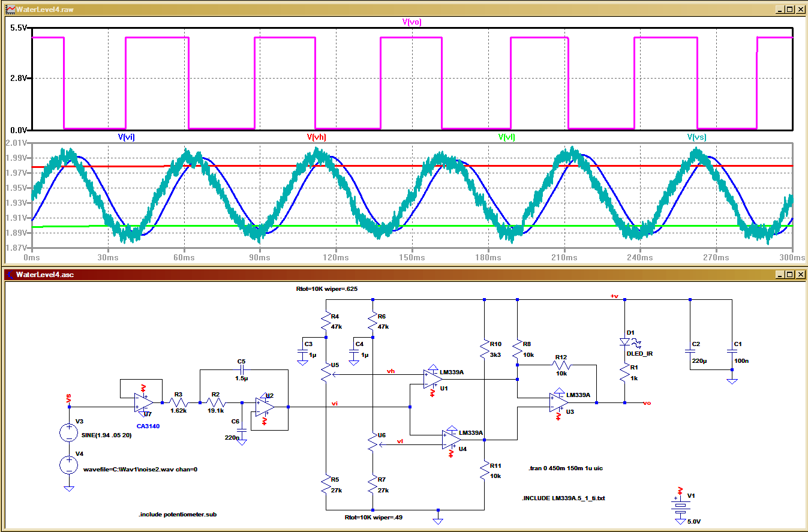The height and width of the screenshot is (532, 808).
Task: Click the .INCLUDE LM339A.5_1_6.txt directive
Action: [x=563, y=498]
